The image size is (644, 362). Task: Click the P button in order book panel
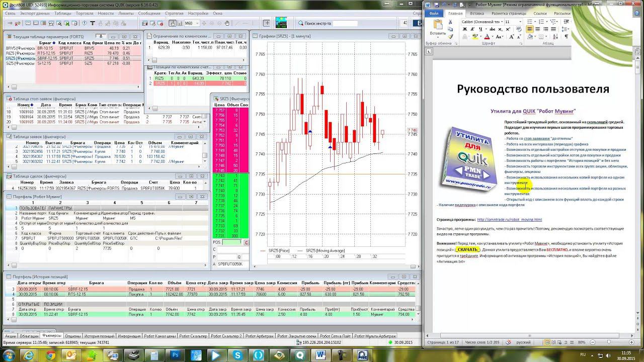coord(214,257)
